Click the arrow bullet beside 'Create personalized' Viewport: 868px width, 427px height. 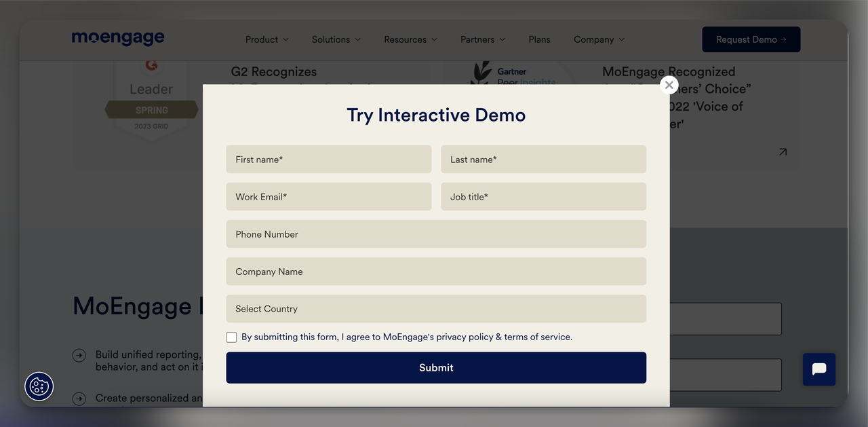pyautogui.click(x=79, y=398)
